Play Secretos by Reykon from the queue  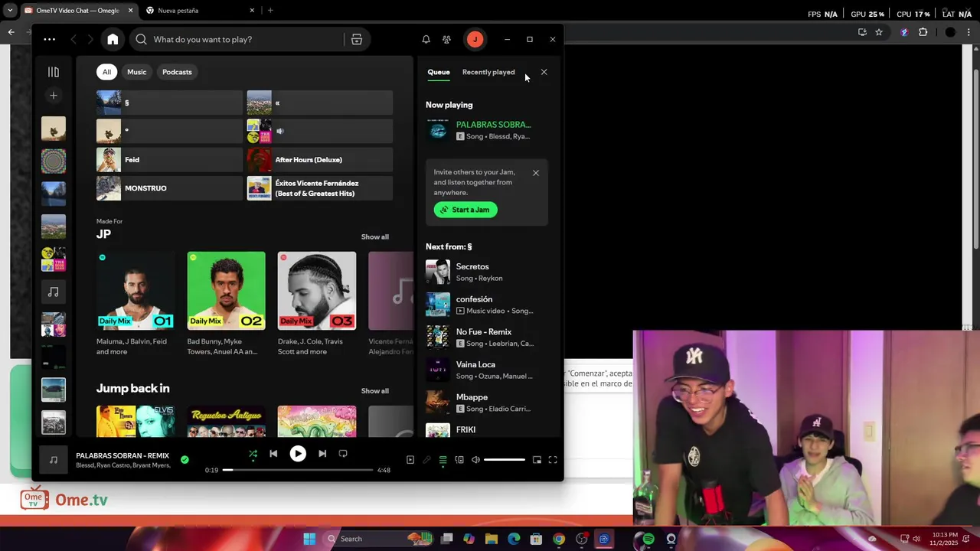[x=487, y=272]
